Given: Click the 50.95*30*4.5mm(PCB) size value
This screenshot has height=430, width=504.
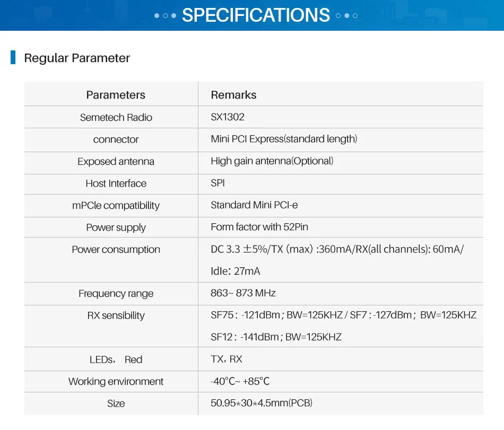Looking at the screenshot, I should (x=262, y=403).
